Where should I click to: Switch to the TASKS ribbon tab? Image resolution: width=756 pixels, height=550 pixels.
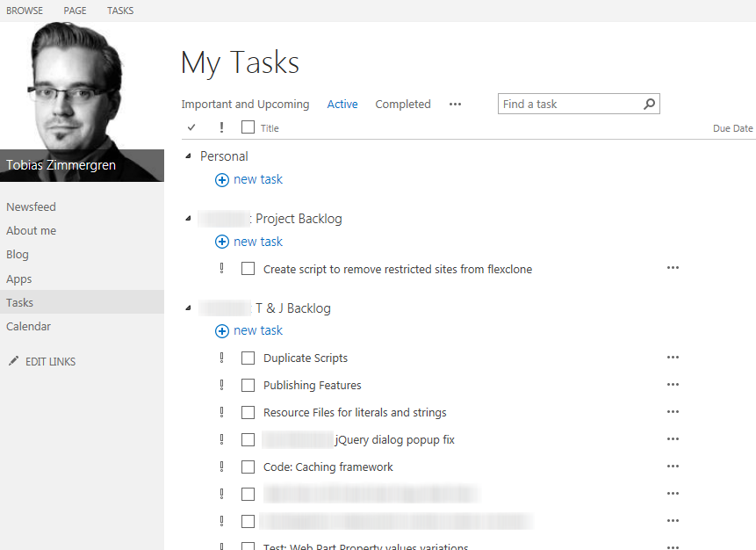(x=119, y=10)
